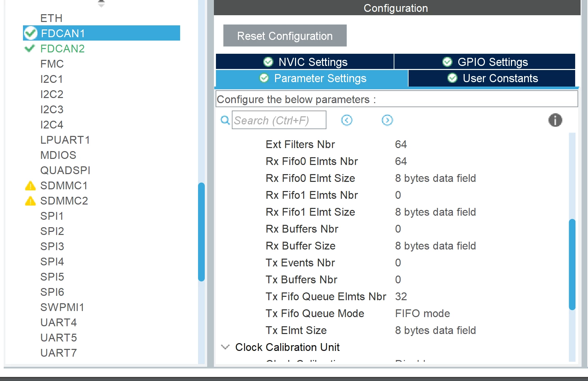Go to next search result arrow
Viewport: 588px width, 381px height.
coord(387,120)
